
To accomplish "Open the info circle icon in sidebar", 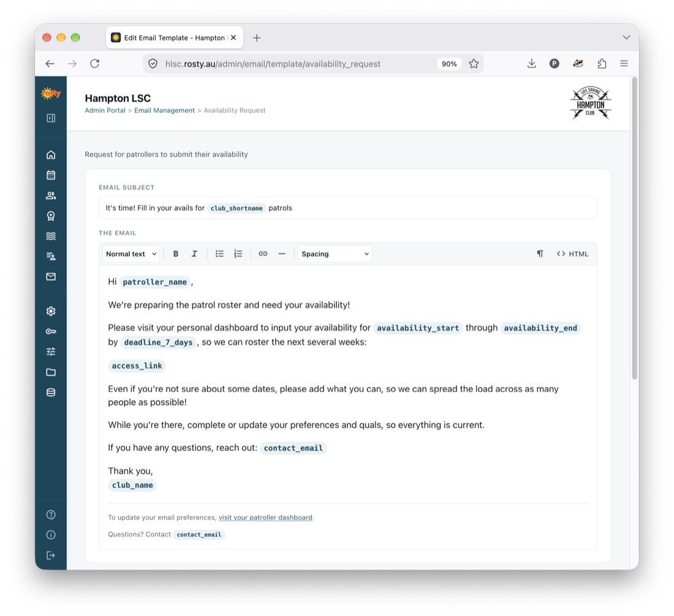I will (51, 534).
